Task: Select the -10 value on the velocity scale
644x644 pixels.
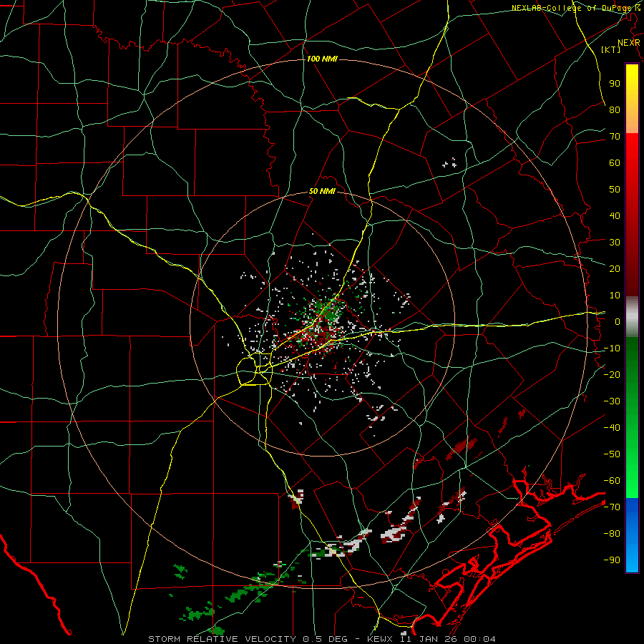Action: [612, 348]
